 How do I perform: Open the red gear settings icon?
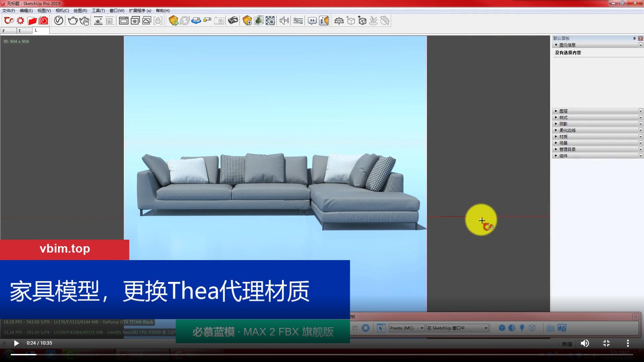(20, 21)
